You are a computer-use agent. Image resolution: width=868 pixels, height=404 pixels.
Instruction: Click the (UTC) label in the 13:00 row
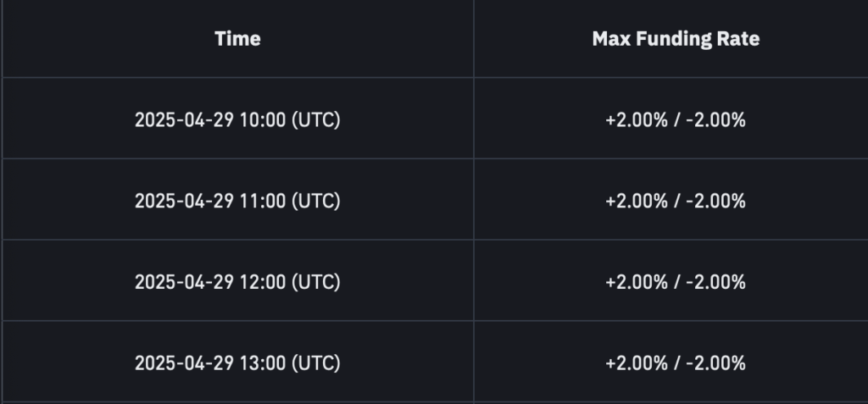316,363
